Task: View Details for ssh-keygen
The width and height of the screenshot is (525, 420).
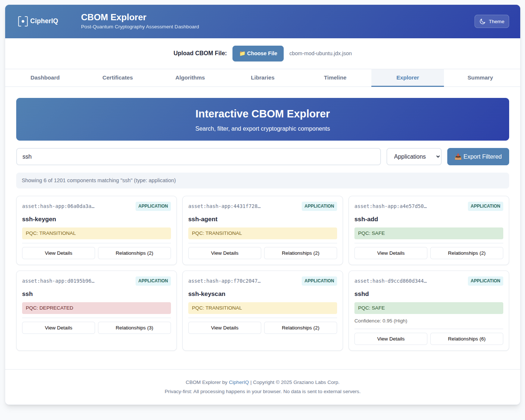Action: click(59, 253)
